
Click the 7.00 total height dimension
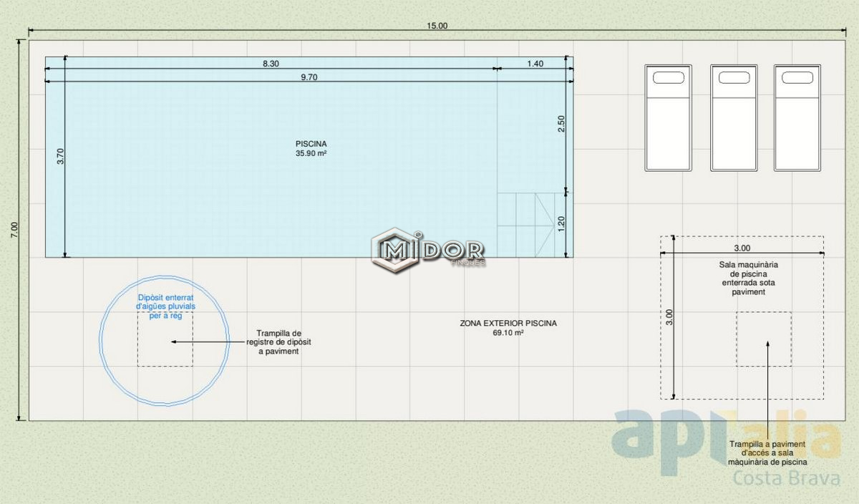[x=15, y=230]
